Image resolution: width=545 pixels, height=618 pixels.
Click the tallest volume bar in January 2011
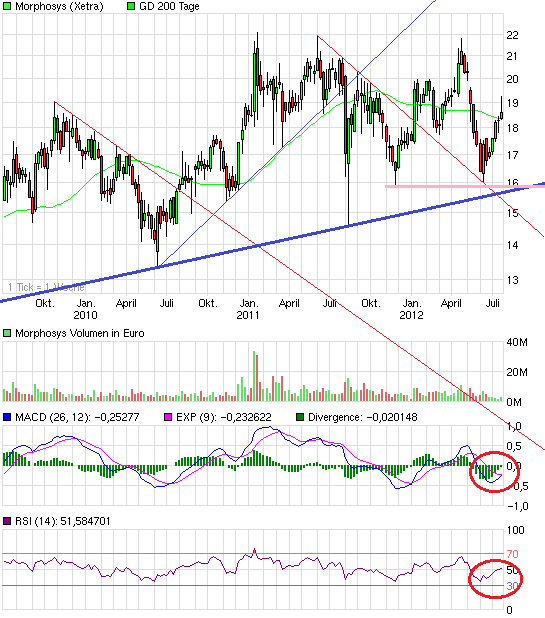pos(254,376)
